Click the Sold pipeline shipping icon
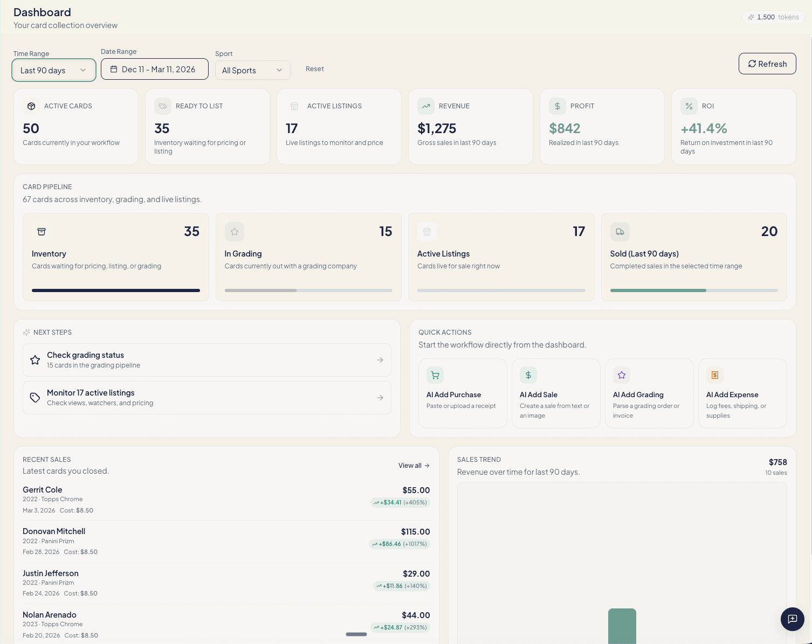 point(620,232)
